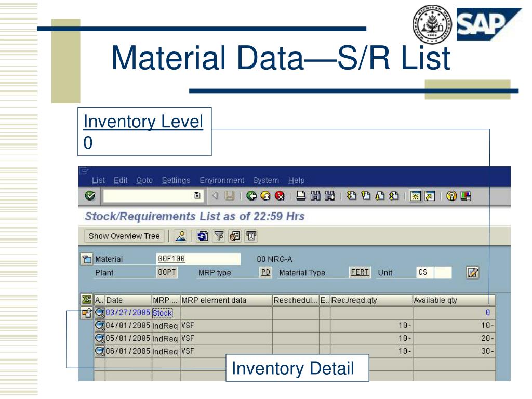Click the Plant value 00PT
Screen dimensions: 532x399
(167, 272)
